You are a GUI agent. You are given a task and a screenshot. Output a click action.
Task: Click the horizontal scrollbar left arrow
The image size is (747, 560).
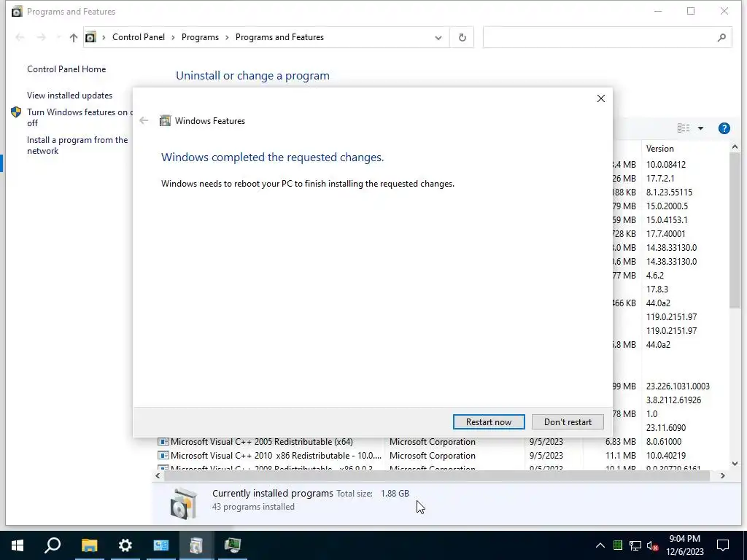pyautogui.click(x=158, y=475)
